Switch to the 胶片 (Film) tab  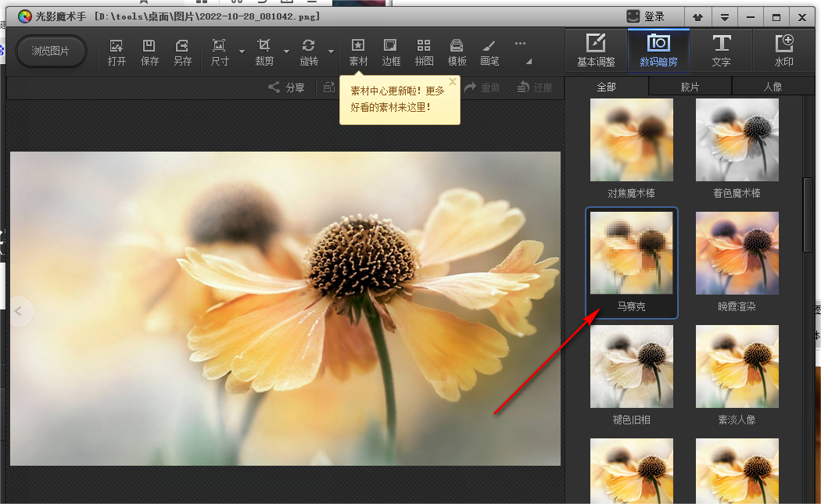690,87
